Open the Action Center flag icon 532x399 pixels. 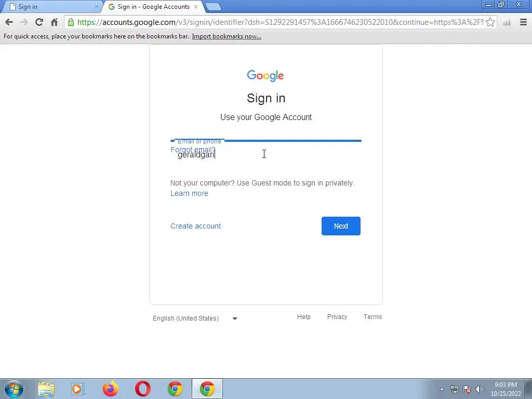pyautogui.click(x=467, y=389)
